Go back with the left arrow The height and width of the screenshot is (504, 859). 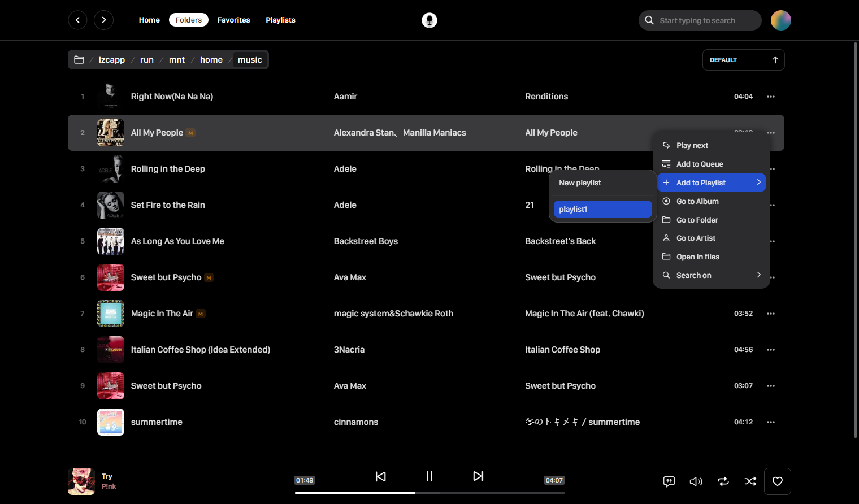(x=77, y=20)
